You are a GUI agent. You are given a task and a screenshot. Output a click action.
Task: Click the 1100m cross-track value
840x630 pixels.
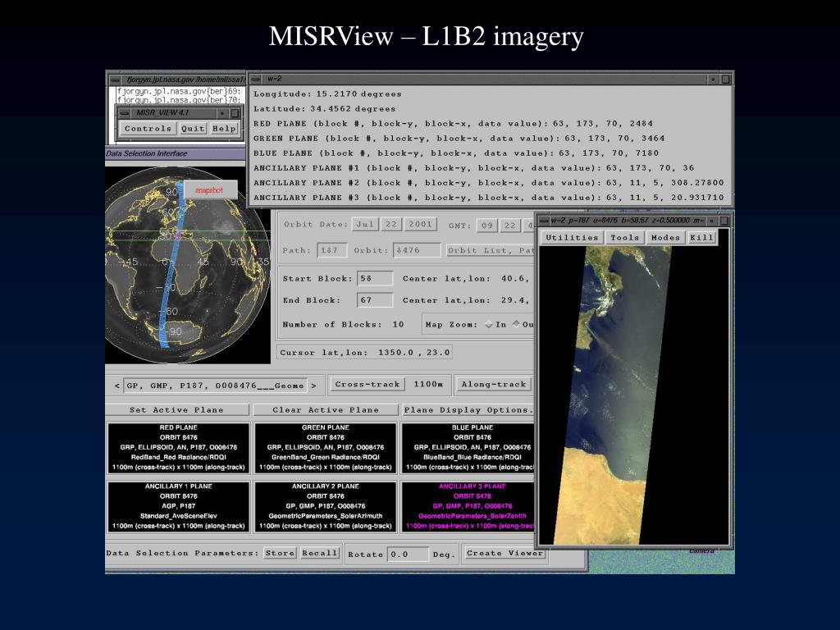428,384
